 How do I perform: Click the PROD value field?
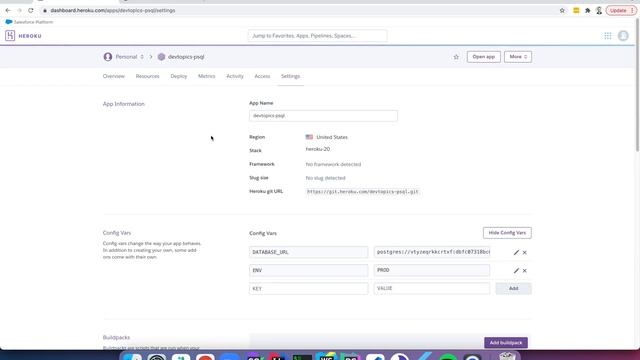coord(432,270)
